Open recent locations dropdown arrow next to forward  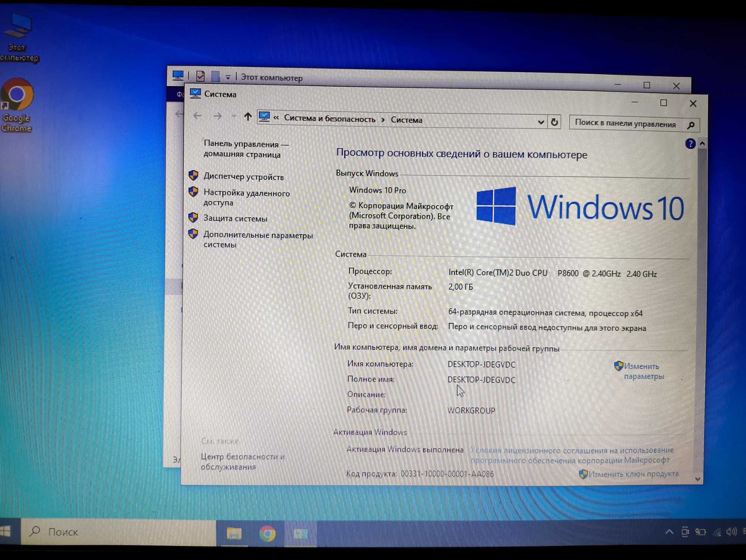click(233, 116)
